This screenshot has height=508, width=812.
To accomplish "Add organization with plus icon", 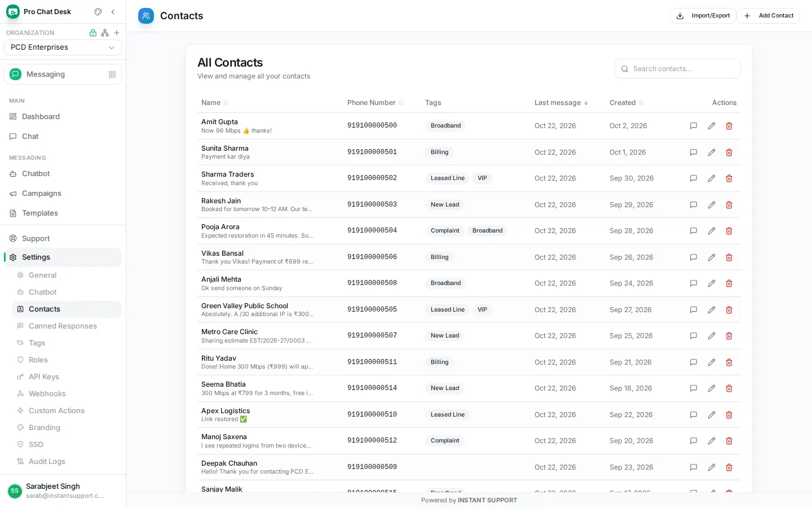I will (117, 33).
